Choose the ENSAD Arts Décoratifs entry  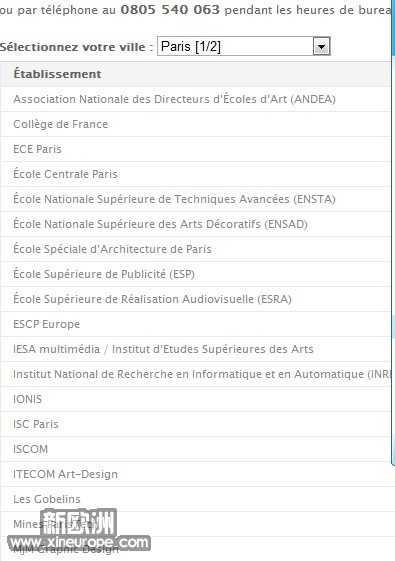coord(195,224)
